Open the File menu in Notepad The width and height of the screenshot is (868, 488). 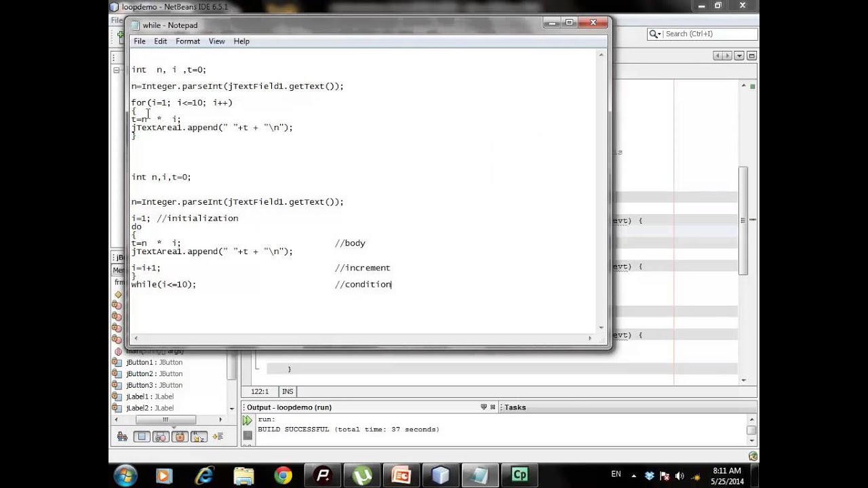pyautogui.click(x=139, y=41)
